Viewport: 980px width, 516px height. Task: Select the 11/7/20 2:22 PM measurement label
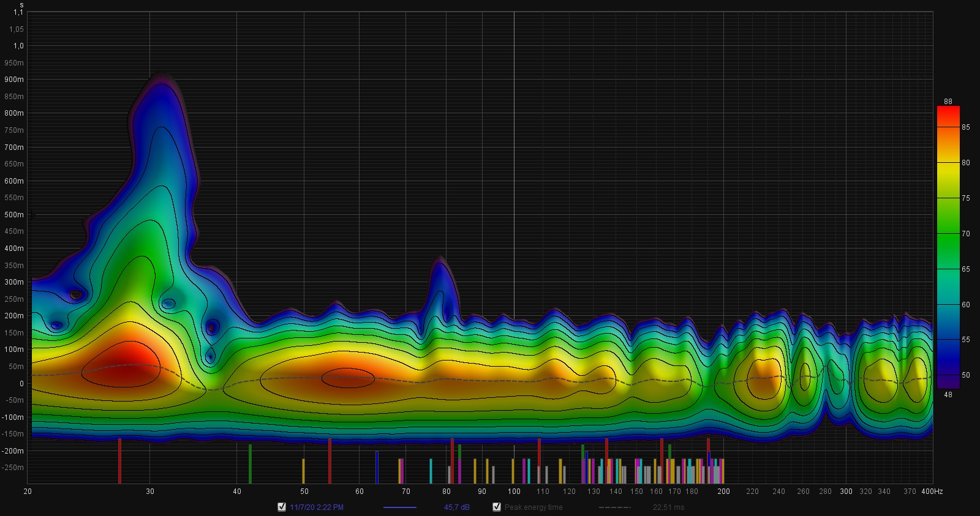click(317, 507)
